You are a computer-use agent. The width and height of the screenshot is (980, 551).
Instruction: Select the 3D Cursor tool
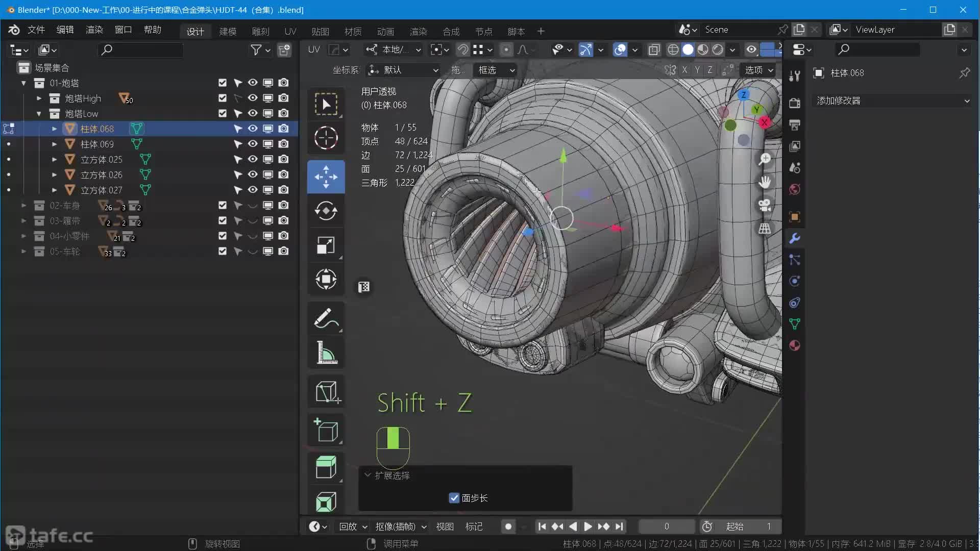pyautogui.click(x=326, y=138)
